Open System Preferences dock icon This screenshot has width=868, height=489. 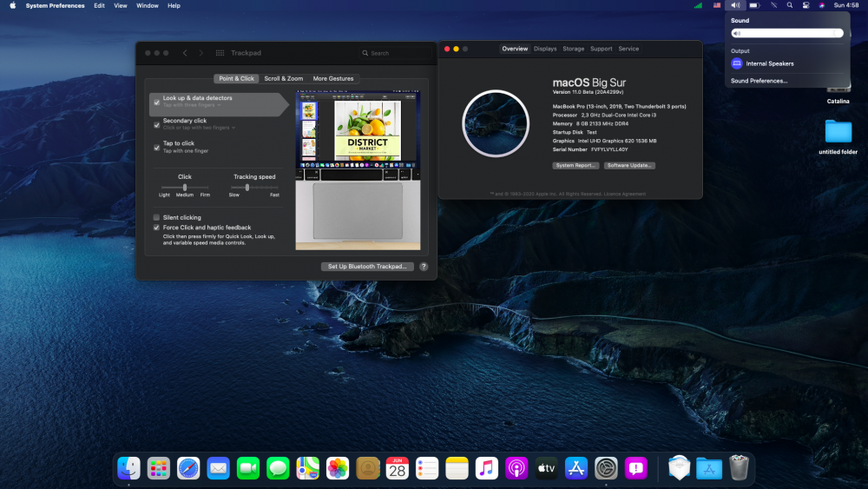(x=606, y=468)
